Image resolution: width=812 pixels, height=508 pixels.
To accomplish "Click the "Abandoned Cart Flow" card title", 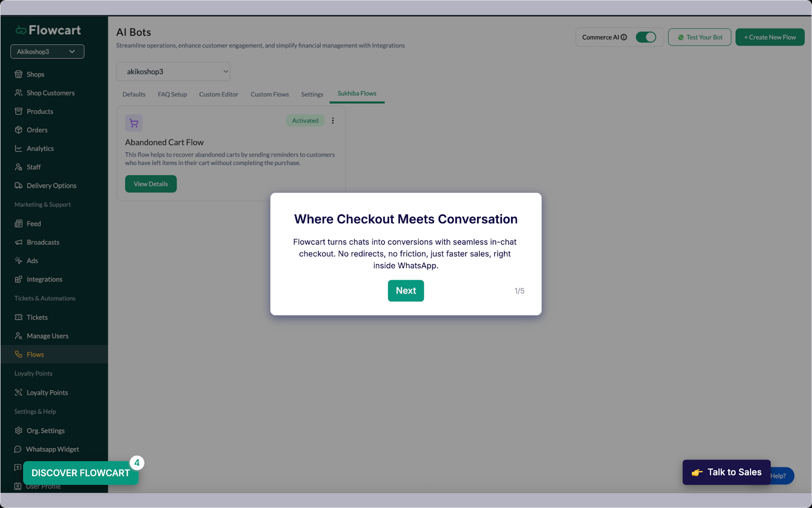I will pos(164,142).
